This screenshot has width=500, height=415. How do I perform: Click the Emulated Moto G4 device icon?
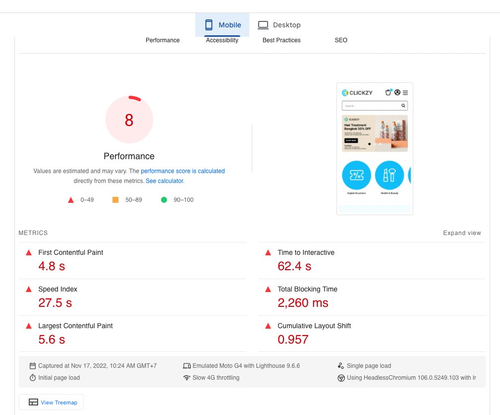[x=187, y=366]
